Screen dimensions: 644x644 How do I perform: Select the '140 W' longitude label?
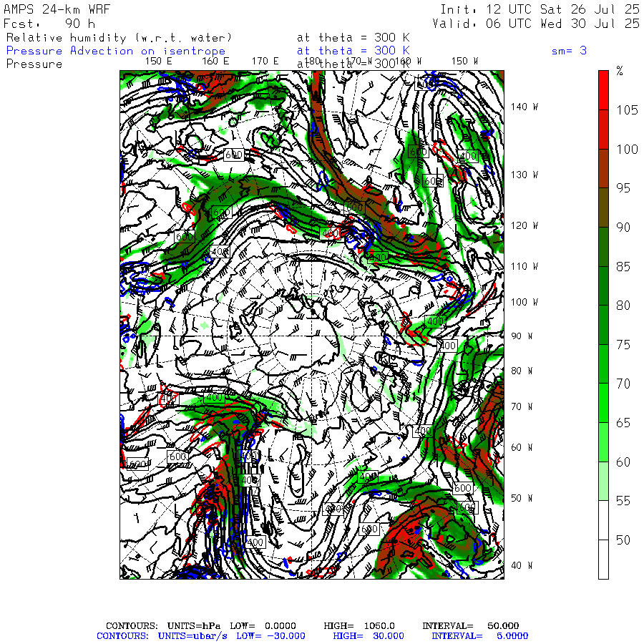pyautogui.click(x=524, y=107)
